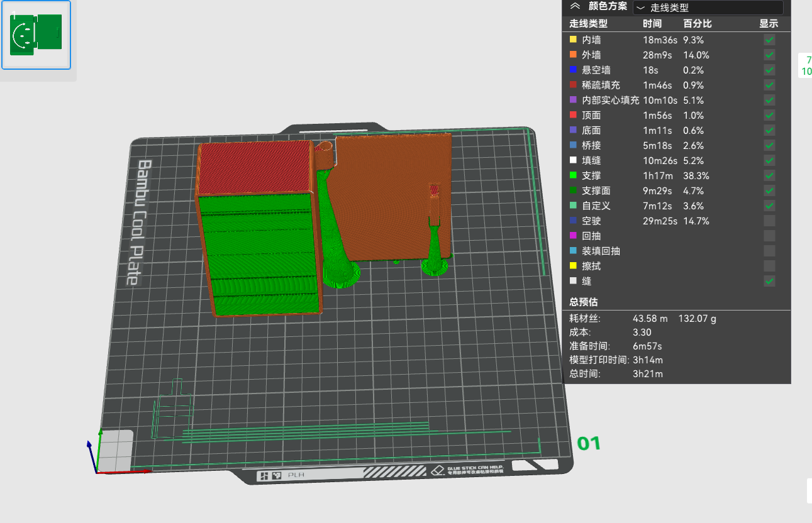
Task: Hide 顶面 lines via its checkbox
Action: [x=769, y=115]
